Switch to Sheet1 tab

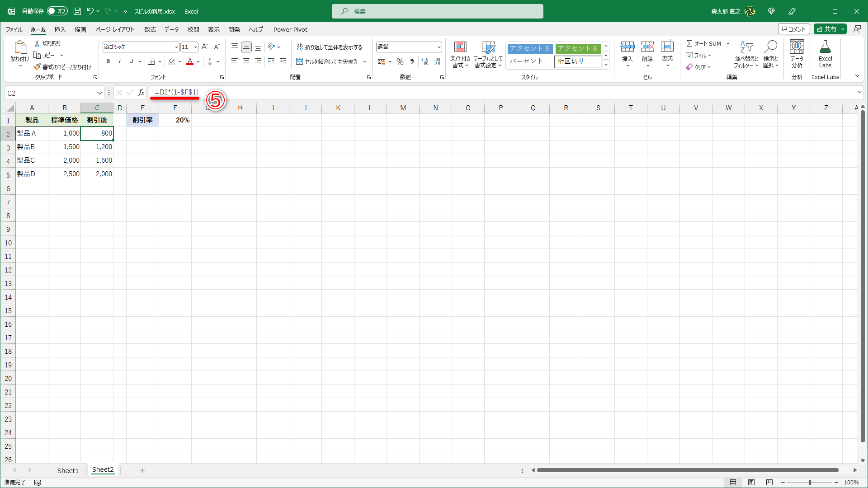click(68, 470)
